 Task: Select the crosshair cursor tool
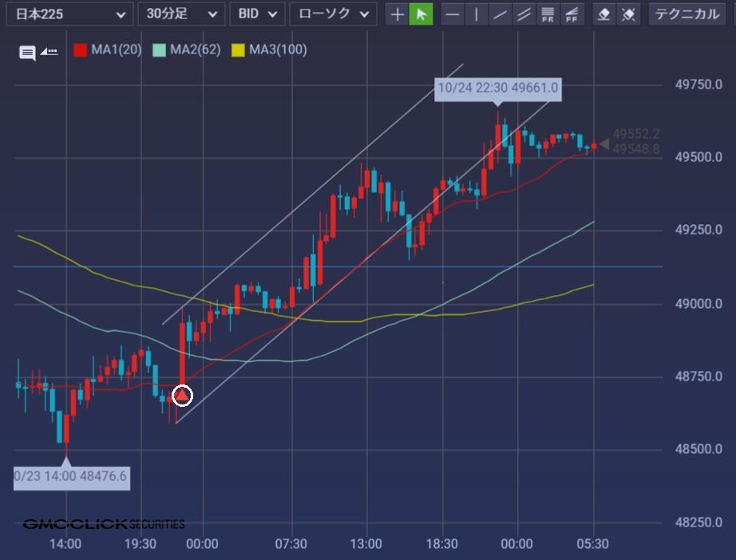click(x=397, y=14)
